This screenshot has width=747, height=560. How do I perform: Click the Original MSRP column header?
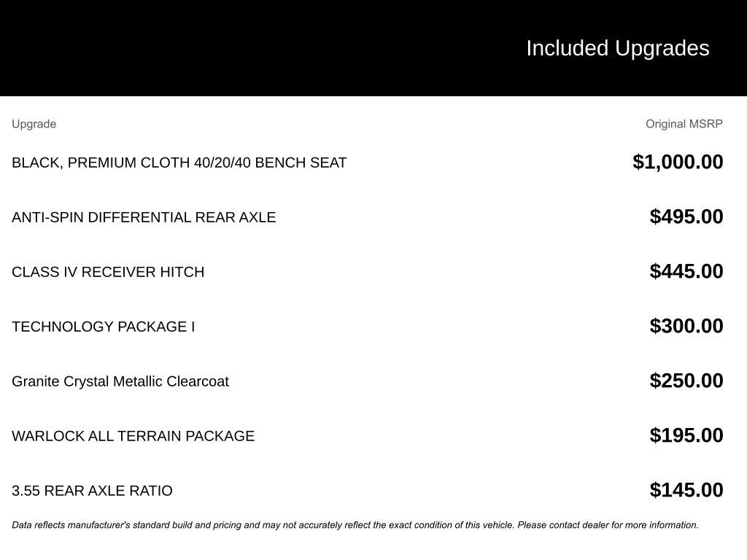[684, 124]
